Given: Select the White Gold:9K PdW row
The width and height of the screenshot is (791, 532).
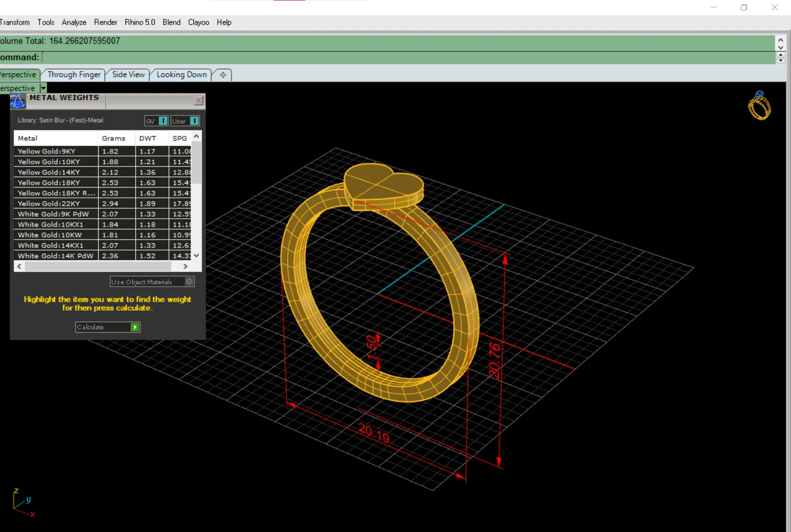Looking at the screenshot, I should pos(103,214).
